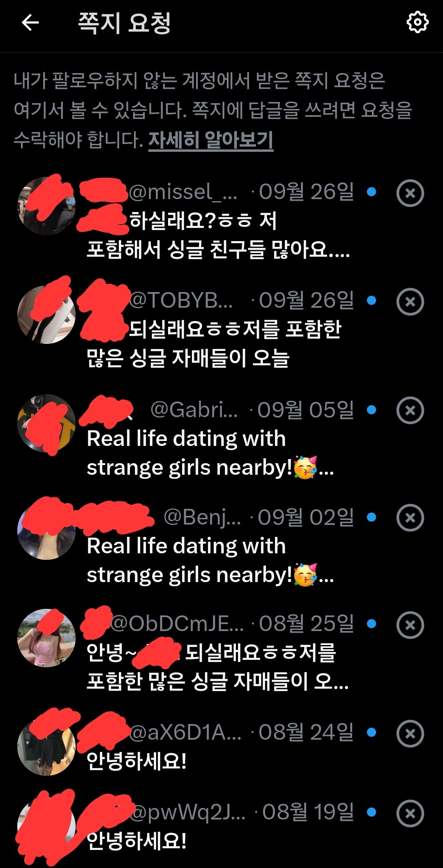Dismiss the @Benj request via X icon
The image size is (443, 868).
(x=410, y=518)
